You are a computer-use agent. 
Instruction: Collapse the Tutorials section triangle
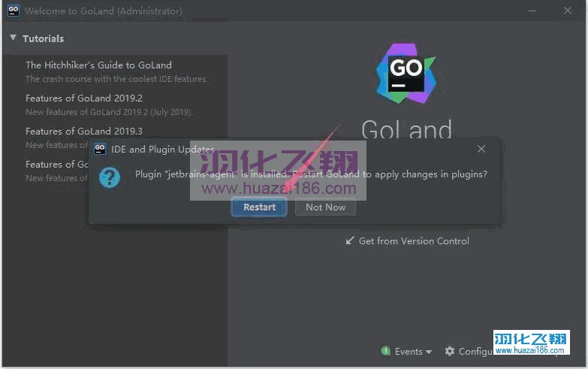tap(13, 38)
